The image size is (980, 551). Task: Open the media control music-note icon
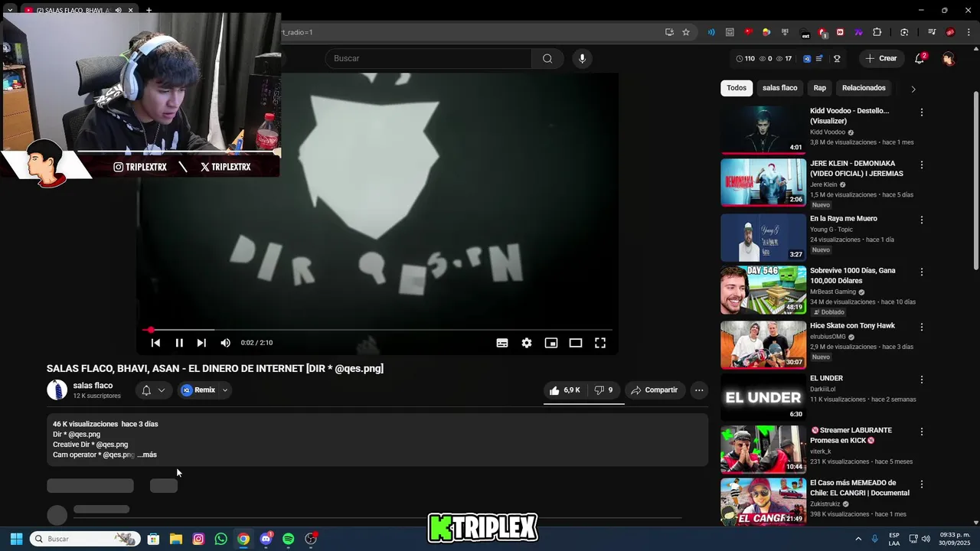coord(932,32)
